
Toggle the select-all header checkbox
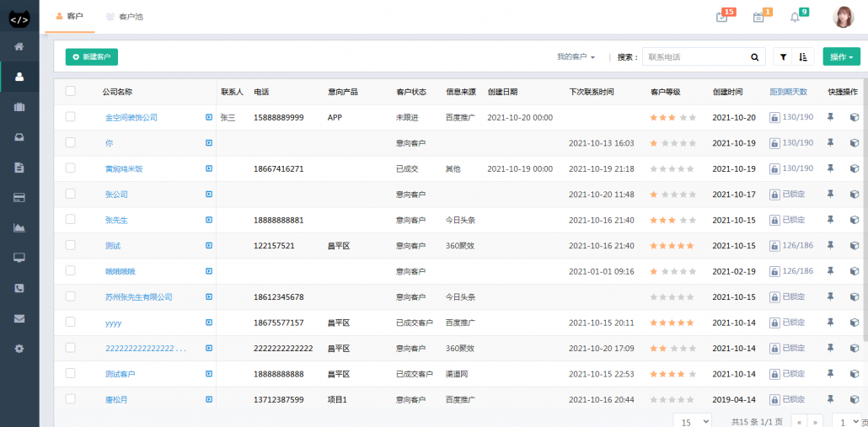point(71,92)
